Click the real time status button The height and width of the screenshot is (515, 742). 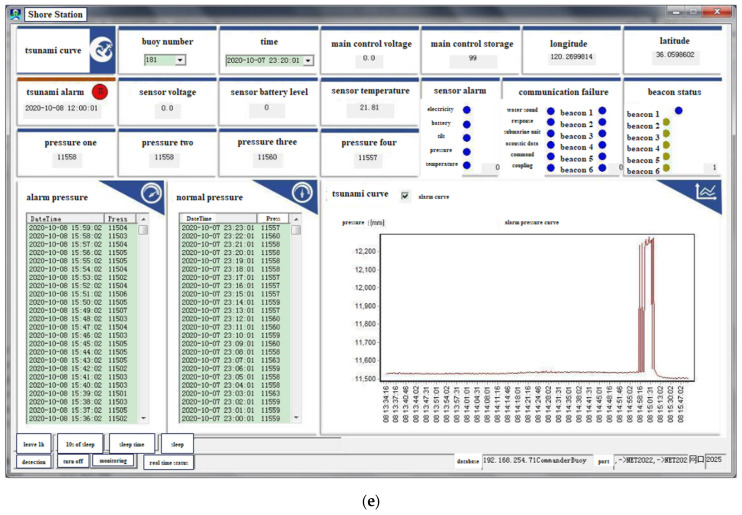pyautogui.click(x=168, y=463)
